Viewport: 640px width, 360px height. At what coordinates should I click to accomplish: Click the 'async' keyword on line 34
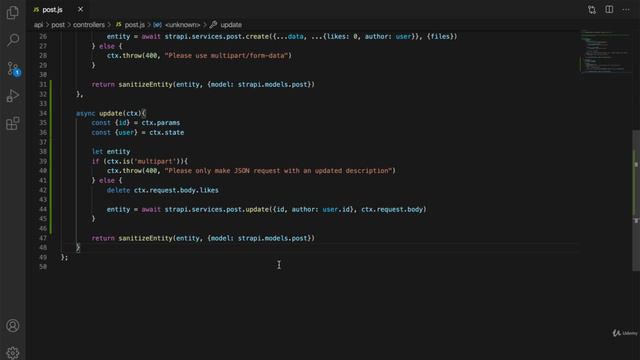pos(85,113)
